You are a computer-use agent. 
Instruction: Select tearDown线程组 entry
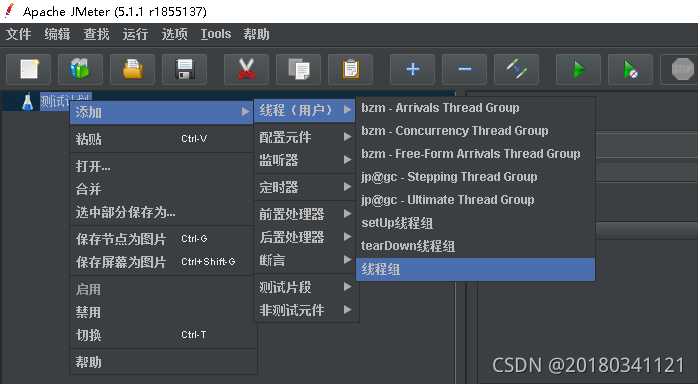coord(475,246)
